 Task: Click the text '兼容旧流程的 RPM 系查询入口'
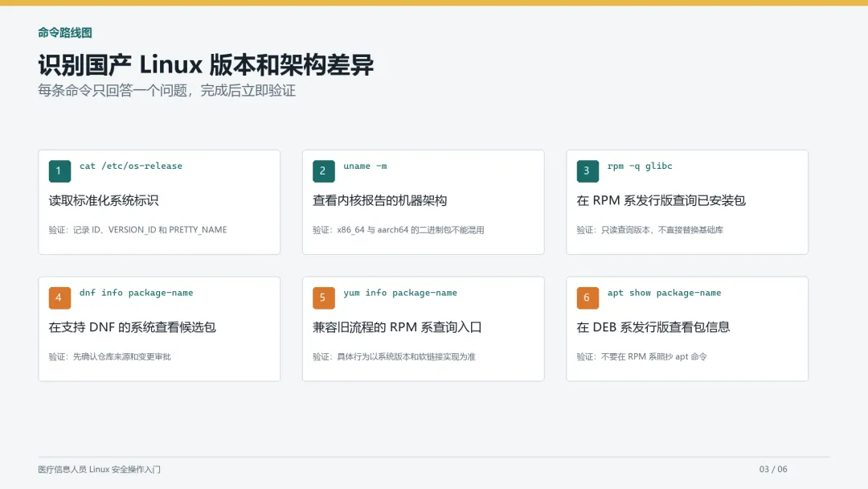397,327
